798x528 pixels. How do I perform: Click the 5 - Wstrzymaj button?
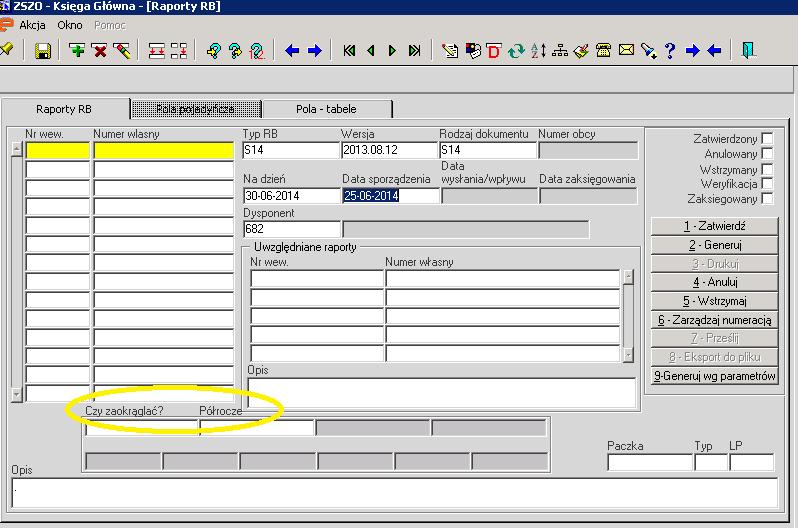(715, 301)
